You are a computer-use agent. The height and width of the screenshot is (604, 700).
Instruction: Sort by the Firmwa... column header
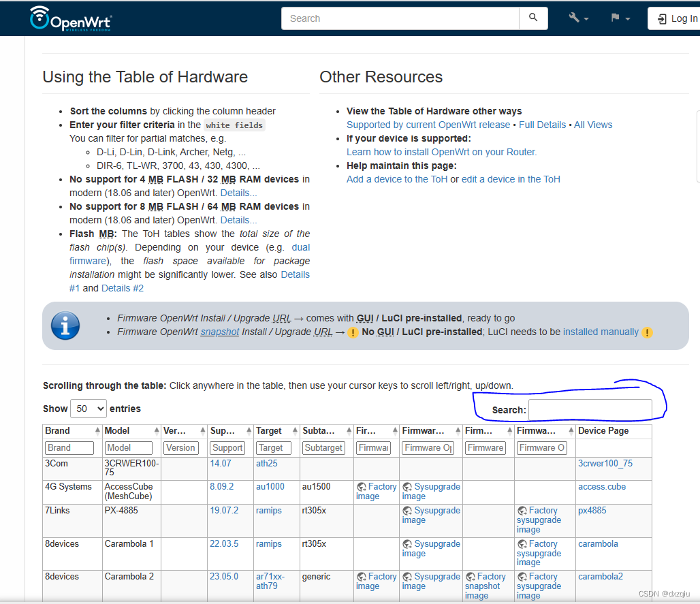click(x=545, y=431)
